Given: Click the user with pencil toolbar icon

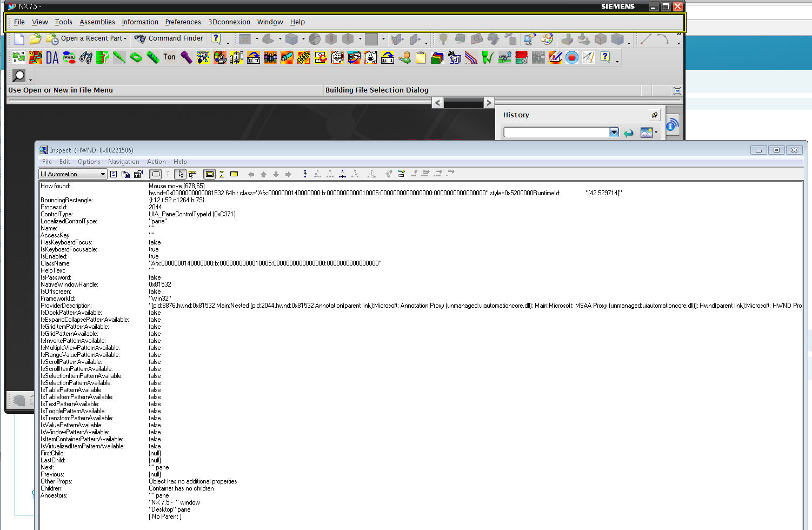Looking at the screenshot, I should (404, 57).
